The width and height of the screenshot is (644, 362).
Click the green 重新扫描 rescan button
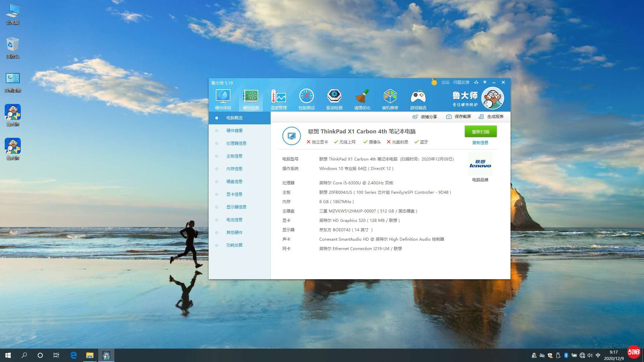coord(480,132)
